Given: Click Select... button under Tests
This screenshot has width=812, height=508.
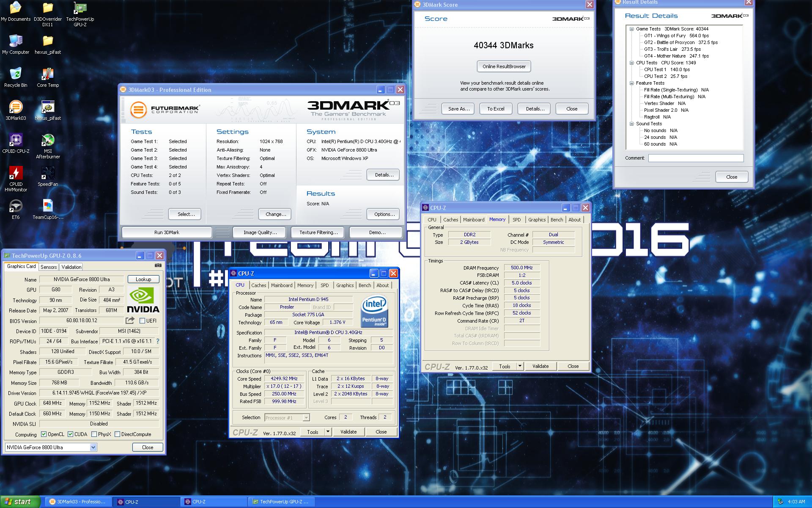Looking at the screenshot, I should tap(185, 214).
